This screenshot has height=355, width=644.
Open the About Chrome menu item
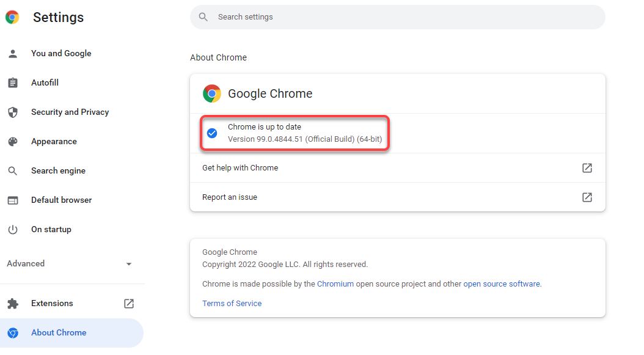tap(59, 333)
